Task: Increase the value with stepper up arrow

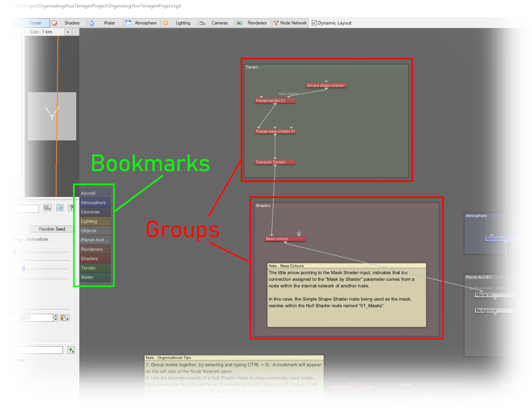Action: coord(56,316)
